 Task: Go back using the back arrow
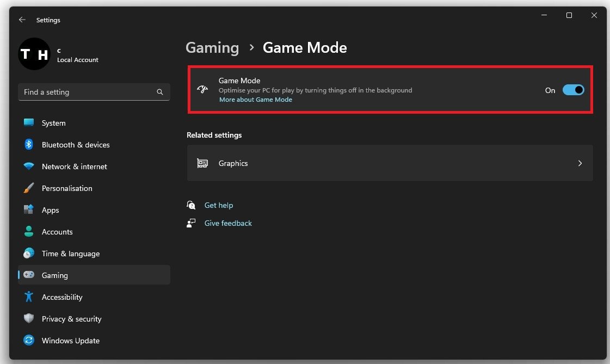[22, 20]
